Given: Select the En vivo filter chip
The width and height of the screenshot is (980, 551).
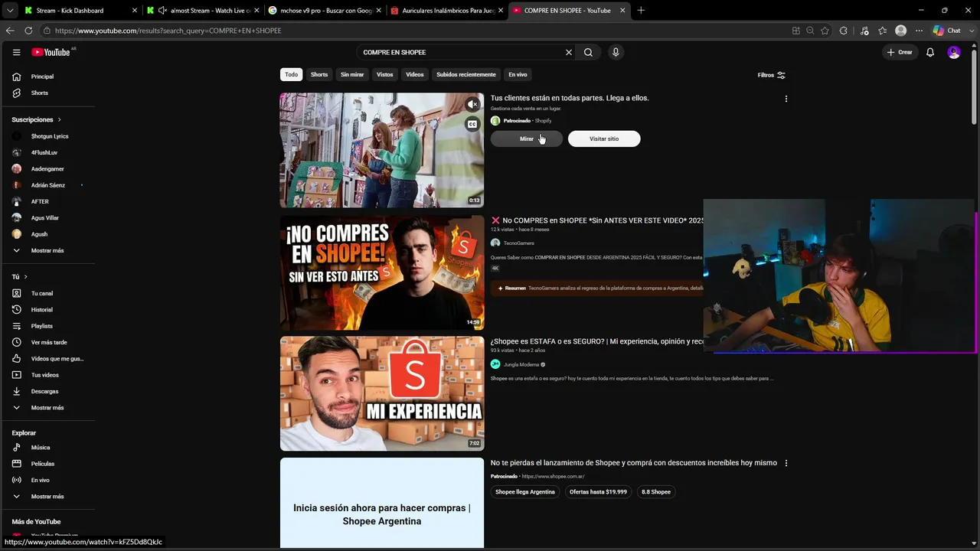Looking at the screenshot, I should point(518,75).
